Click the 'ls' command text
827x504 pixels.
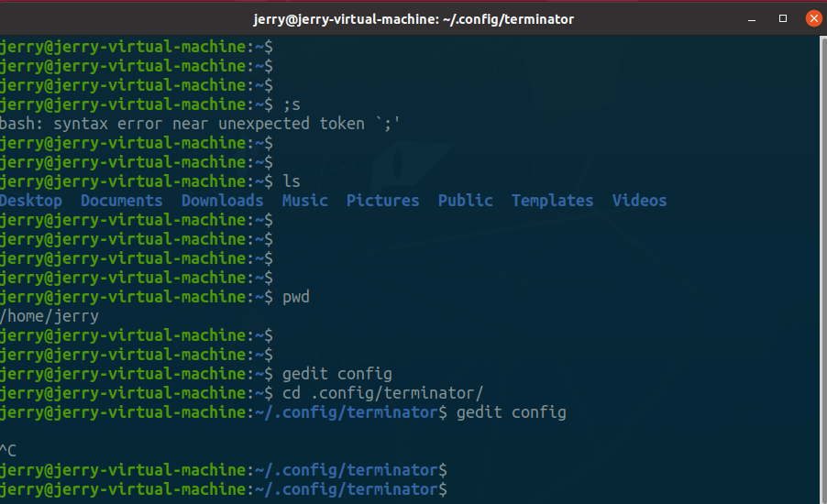pos(292,181)
